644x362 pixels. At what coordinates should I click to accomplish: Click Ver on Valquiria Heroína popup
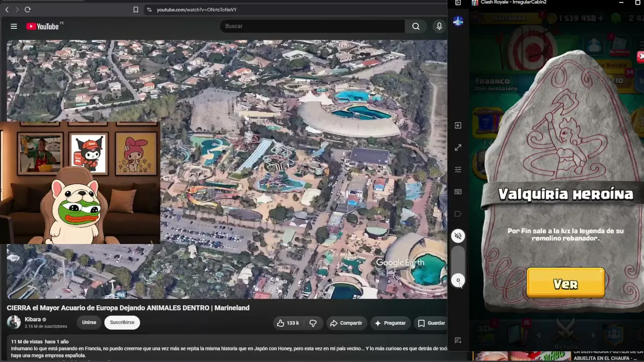point(566,284)
